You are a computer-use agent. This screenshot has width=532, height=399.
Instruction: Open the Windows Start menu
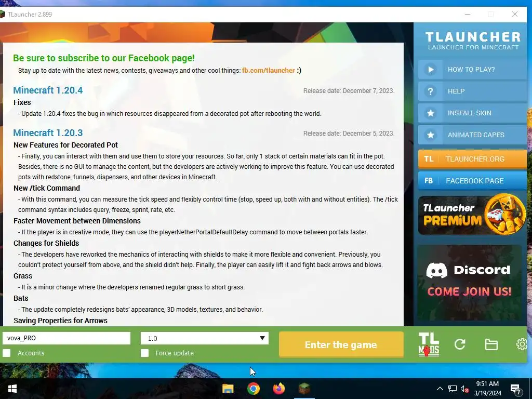[x=12, y=389]
